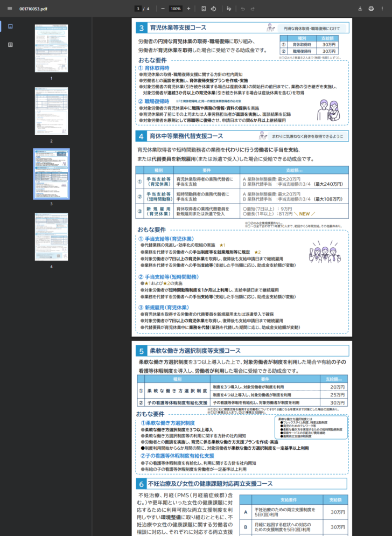Click heading 育休中等業務代替支援コース
Screen dimensions: 392x536
[186, 136]
